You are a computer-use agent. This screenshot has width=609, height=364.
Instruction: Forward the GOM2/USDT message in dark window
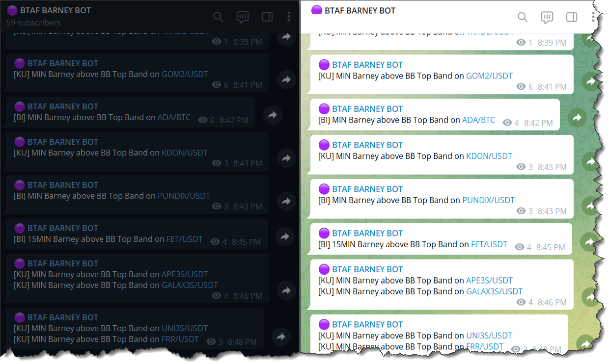[x=286, y=79]
